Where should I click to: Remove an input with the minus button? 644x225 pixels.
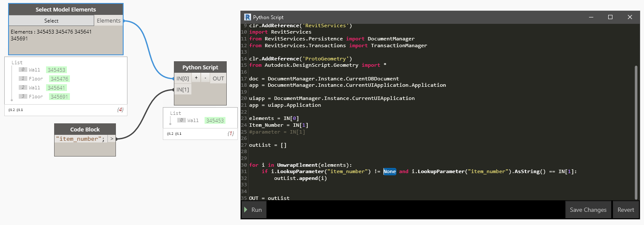coord(205,78)
